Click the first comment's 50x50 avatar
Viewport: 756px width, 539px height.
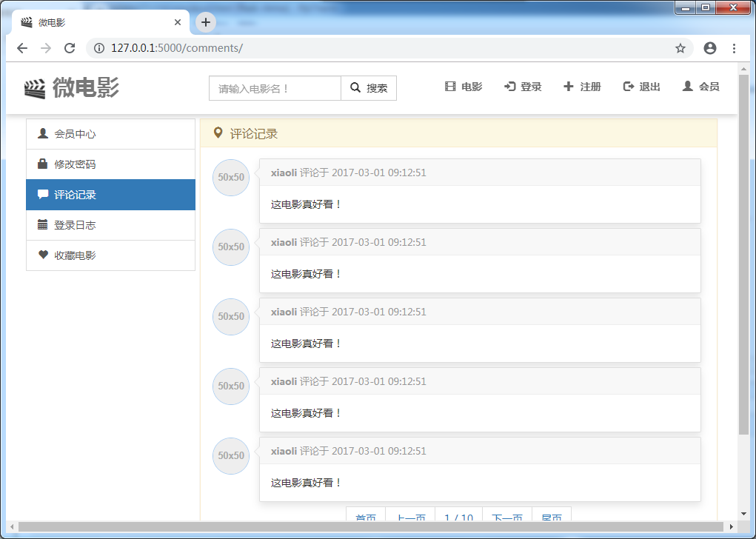pyautogui.click(x=231, y=178)
